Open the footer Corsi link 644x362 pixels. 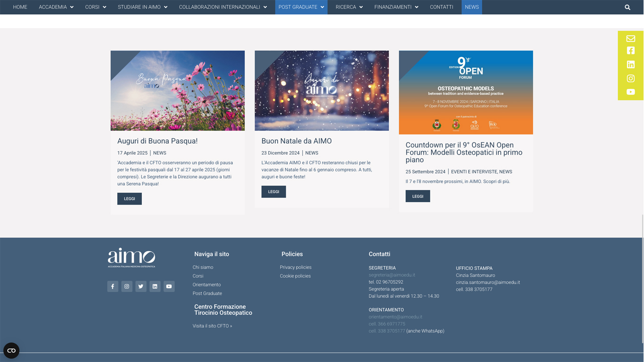pyautogui.click(x=198, y=276)
